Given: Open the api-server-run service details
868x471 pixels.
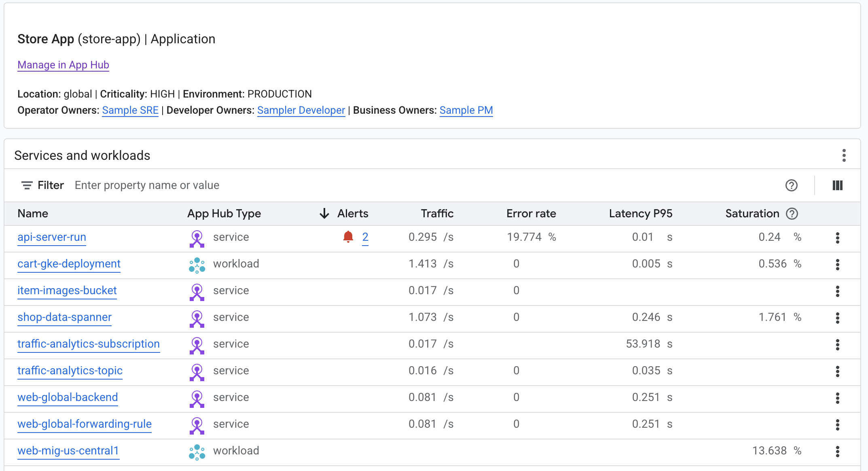Looking at the screenshot, I should [51, 237].
